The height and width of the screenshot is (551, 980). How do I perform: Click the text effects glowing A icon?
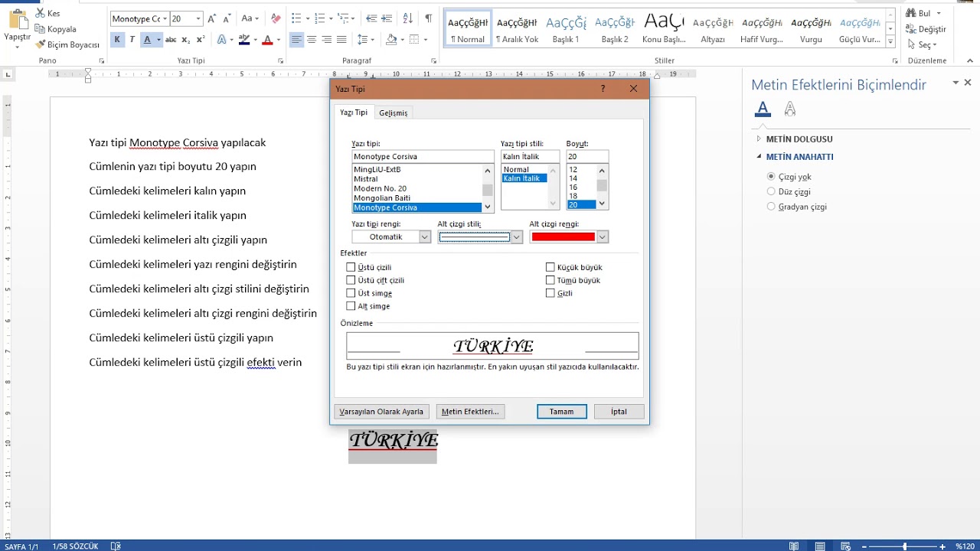click(221, 39)
